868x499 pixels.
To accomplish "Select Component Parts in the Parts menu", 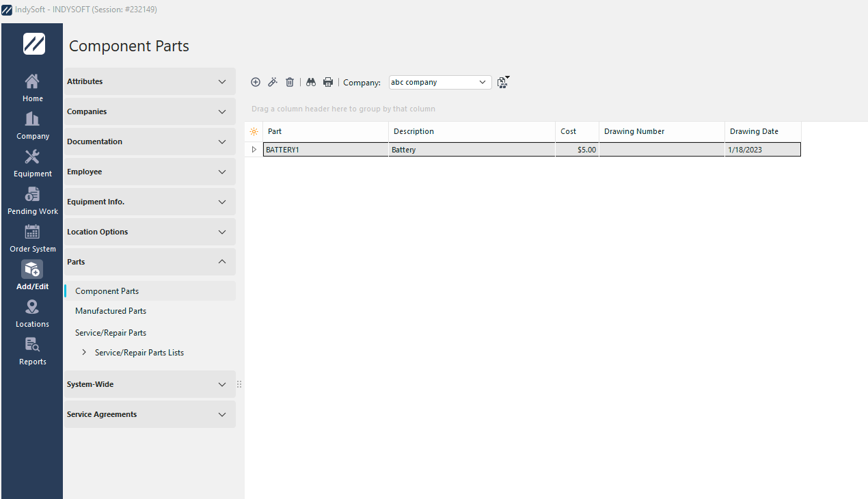I will pyautogui.click(x=150, y=291).
